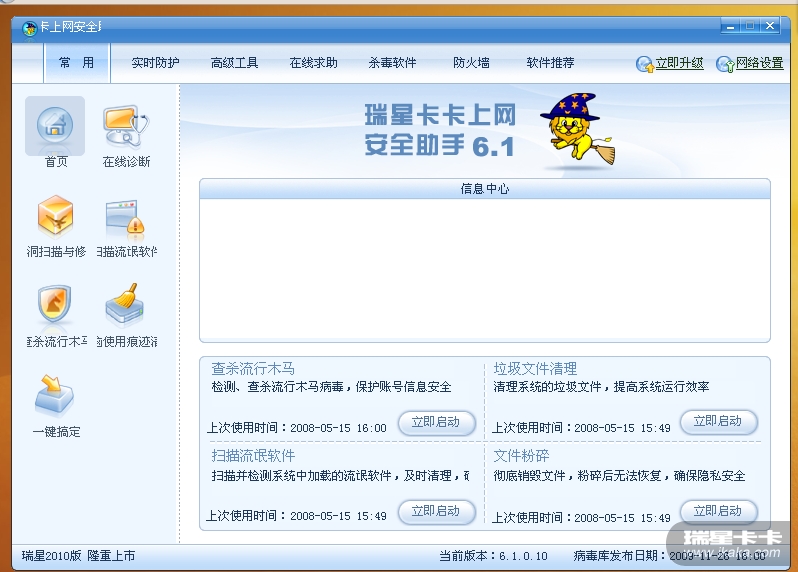Click the 查杀流行木马 heading
Screen dimensions: 798x572
[x=253, y=368]
